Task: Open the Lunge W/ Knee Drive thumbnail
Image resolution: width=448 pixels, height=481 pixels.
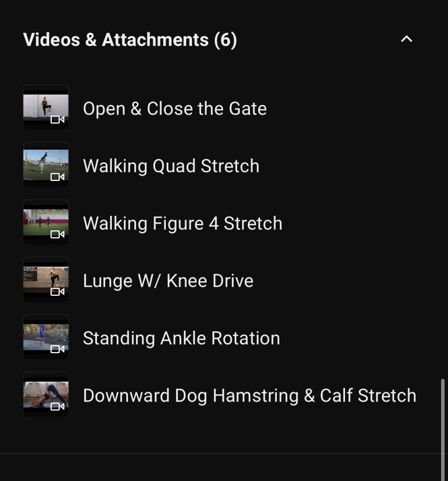Action: point(46,279)
